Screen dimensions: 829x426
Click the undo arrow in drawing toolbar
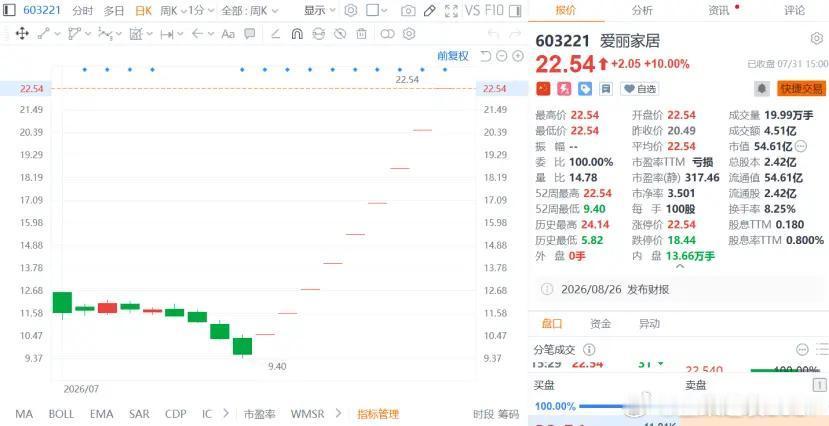[x=493, y=34]
